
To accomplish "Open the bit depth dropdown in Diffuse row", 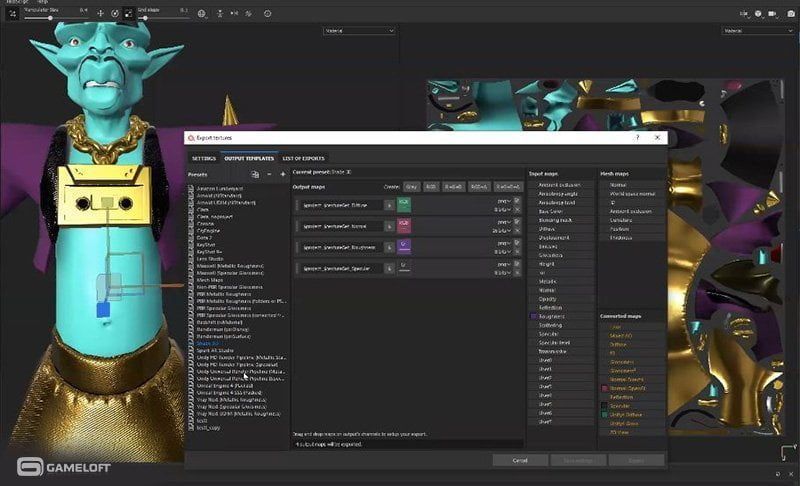I will coord(503,210).
